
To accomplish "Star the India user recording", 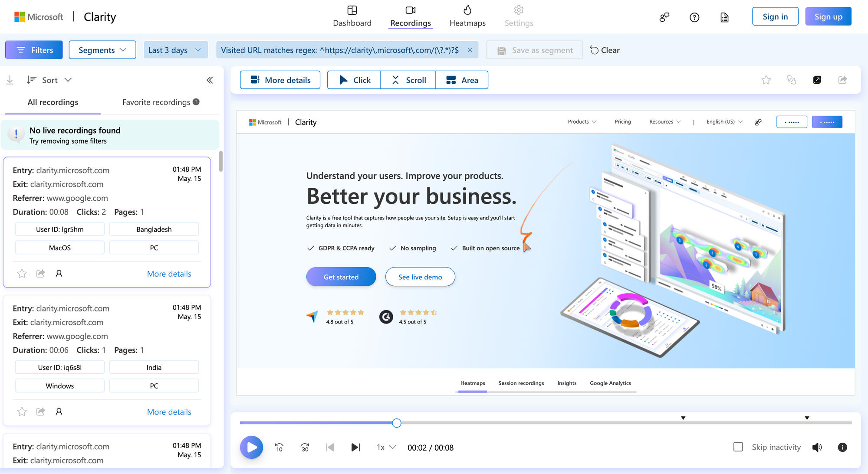I will [22, 412].
